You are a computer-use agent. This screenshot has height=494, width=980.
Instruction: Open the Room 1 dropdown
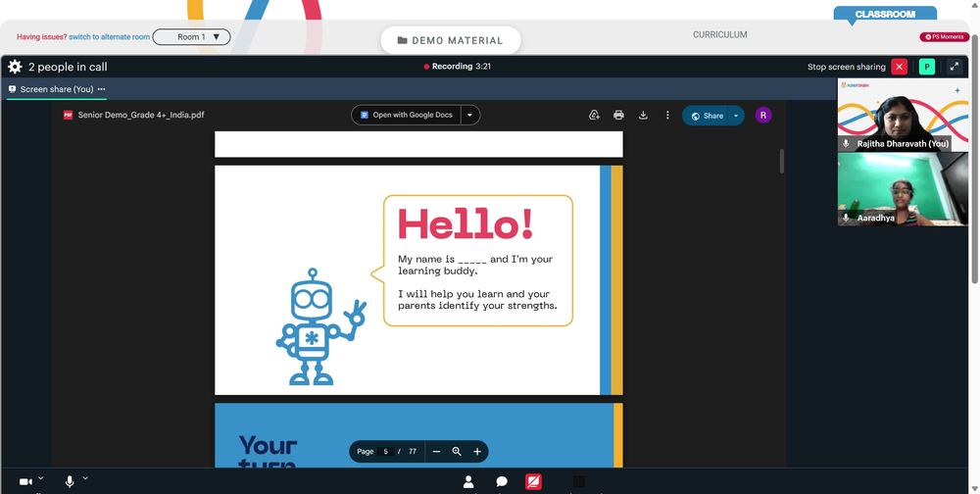[x=191, y=37]
